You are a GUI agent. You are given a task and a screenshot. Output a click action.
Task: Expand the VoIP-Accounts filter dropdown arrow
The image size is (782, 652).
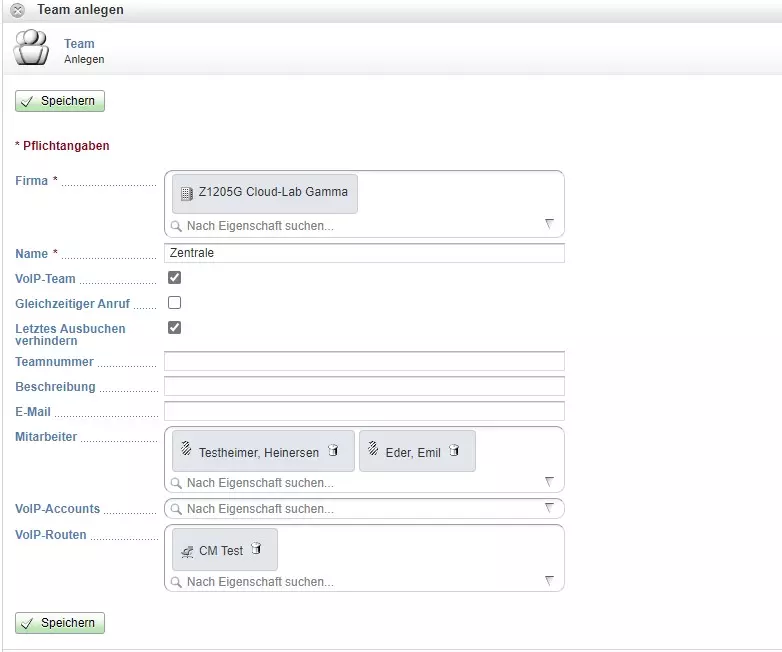(549, 508)
